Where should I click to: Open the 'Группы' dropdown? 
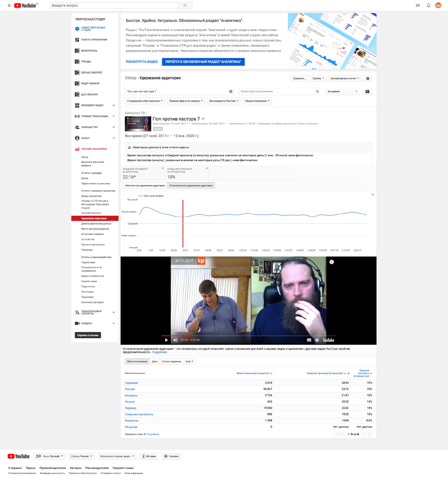click(318, 79)
